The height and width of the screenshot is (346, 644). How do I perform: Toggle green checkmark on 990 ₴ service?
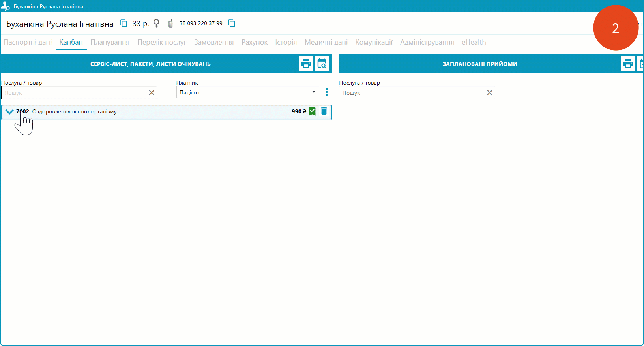pos(312,111)
